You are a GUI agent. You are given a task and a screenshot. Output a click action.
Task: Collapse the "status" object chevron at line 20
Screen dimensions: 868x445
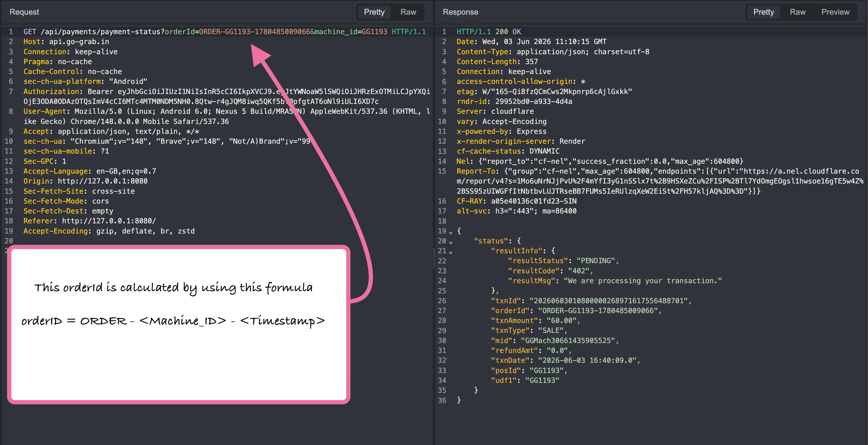tap(451, 242)
